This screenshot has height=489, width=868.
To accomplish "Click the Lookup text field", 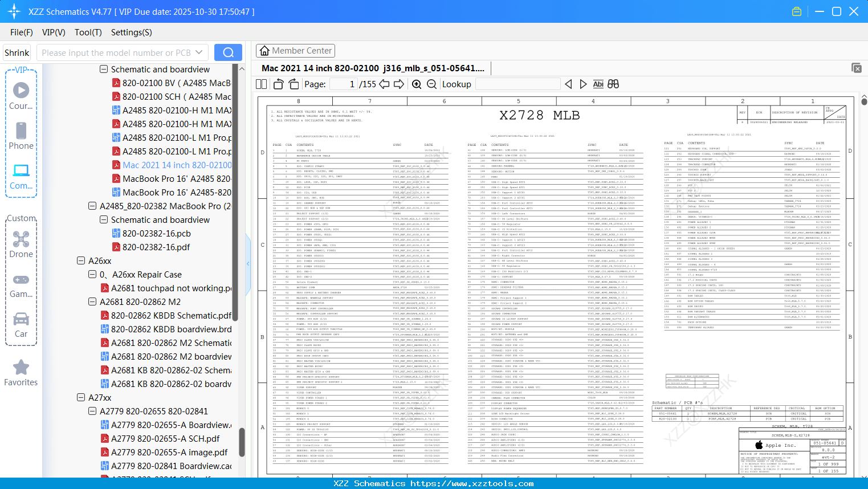I will [518, 84].
